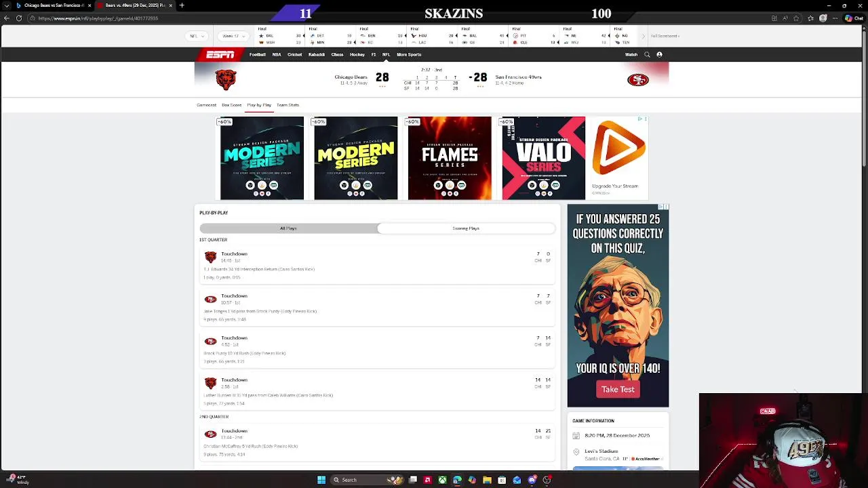The image size is (868, 488).
Task: Open the Week 17 dropdown in scoreboard
Action: pyautogui.click(x=233, y=36)
